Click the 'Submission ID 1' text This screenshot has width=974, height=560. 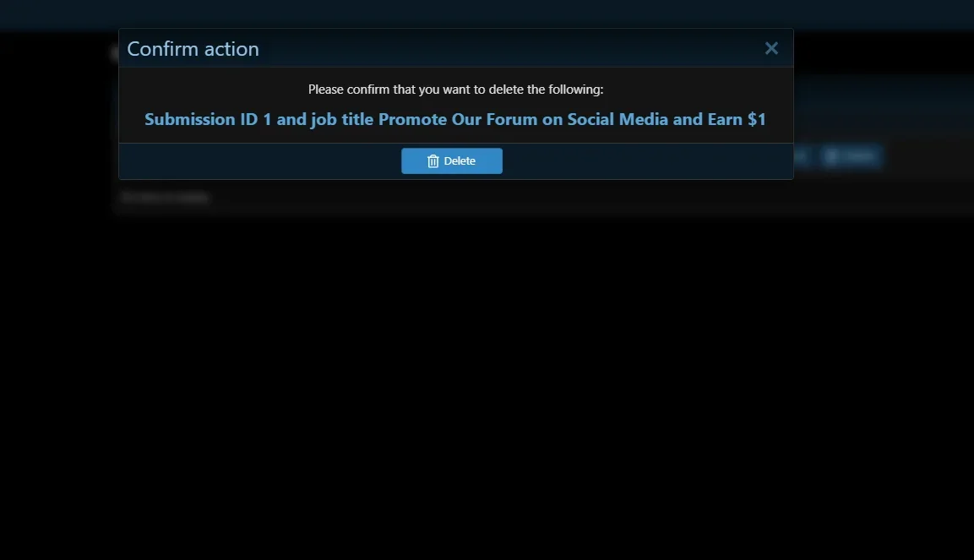pyautogui.click(x=208, y=119)
